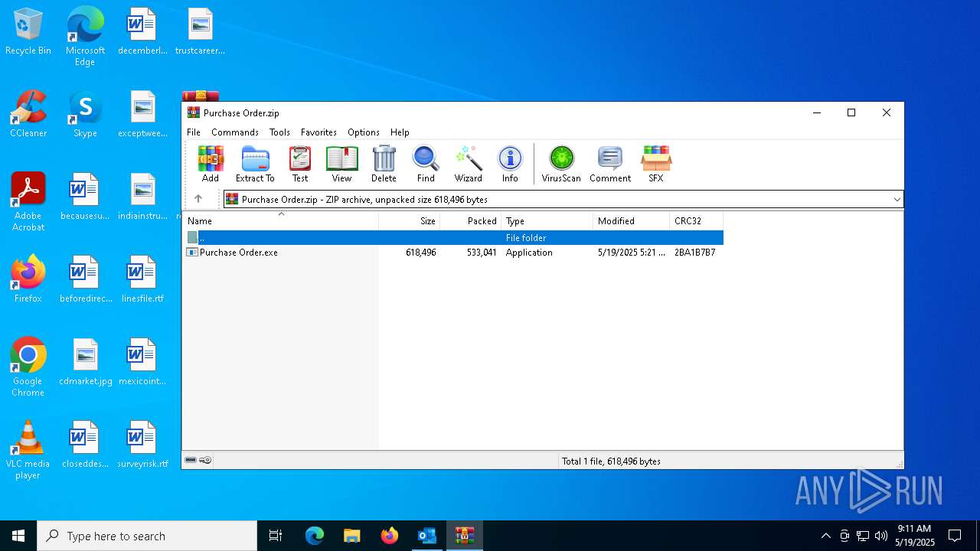Click the Windows search box
980x551 pixels.
pyautogui.click(x=147, y=536)
